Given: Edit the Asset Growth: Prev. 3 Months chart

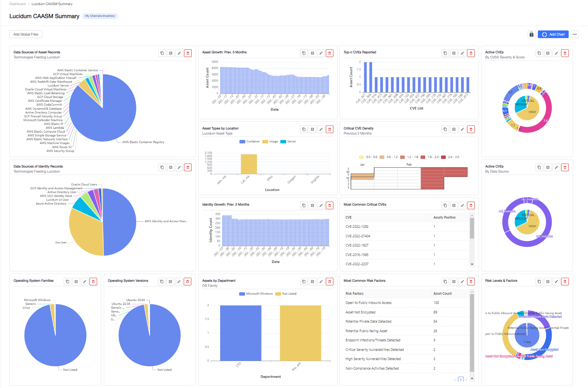Looking at the screenshot, I should pyautogui.click(x=321, y=53).
